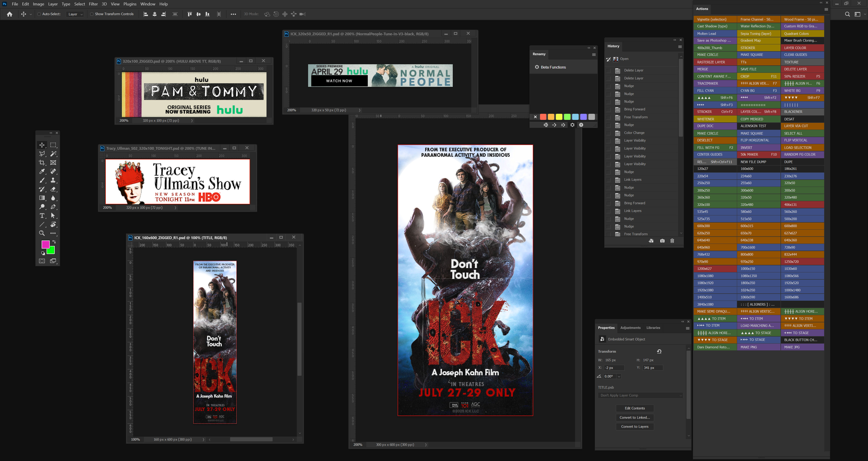Click the trash icon in History panel
This screenshot has width=868, height=461.
[x=672, y=241]
